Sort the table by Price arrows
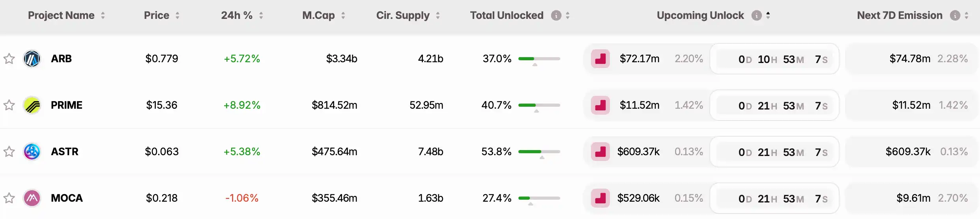Image resolution: width=980 pixels, height=219 pixels. (178, 15)
